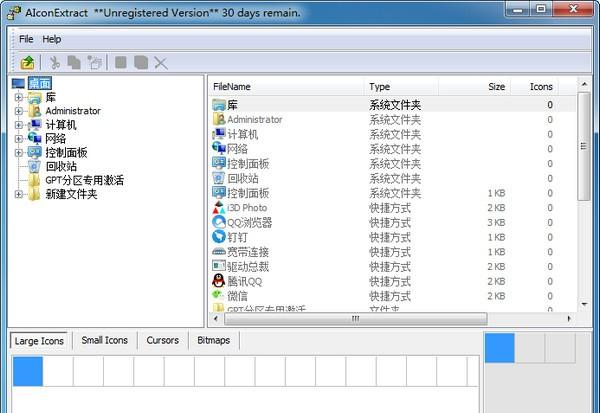The height and width of the screenshot is (413, 600).
Task: Click the file list vertical scrollbar thumb
Action: click(584, 146)
